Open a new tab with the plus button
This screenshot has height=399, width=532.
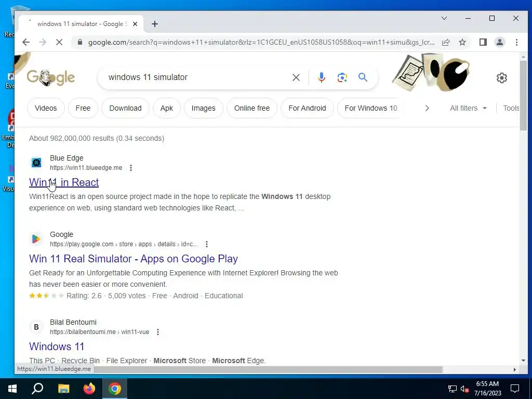point(155,24)
